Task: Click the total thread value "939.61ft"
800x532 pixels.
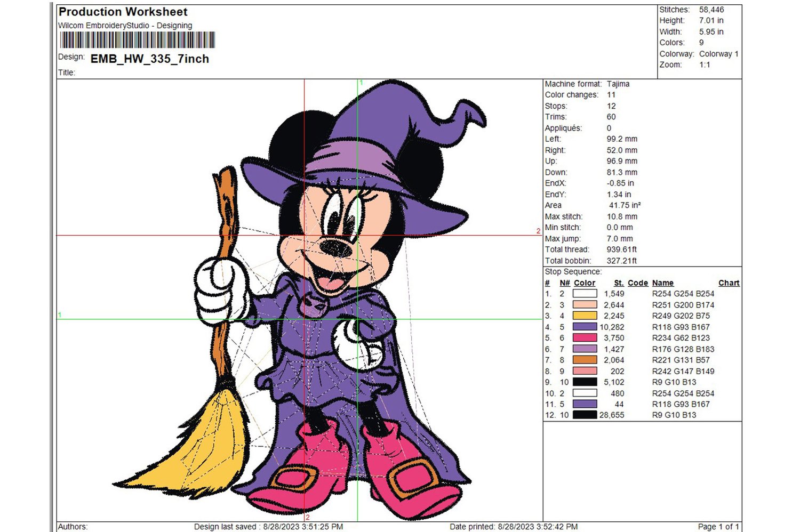Action: tap(621, 249)
